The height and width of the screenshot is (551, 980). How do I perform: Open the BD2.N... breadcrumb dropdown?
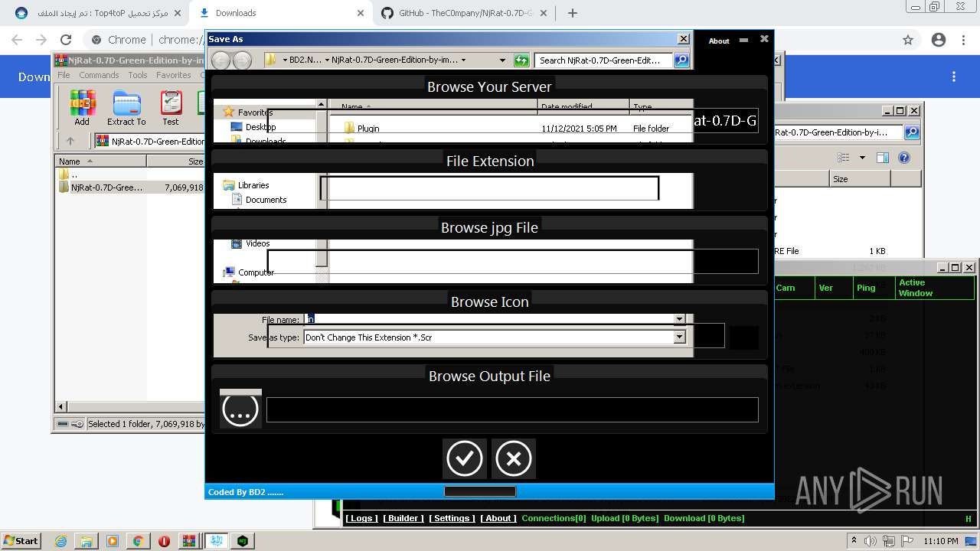tap(327, 60)
